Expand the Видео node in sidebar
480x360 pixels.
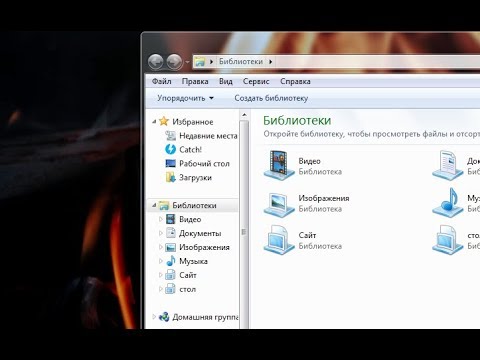click(161, 219)
